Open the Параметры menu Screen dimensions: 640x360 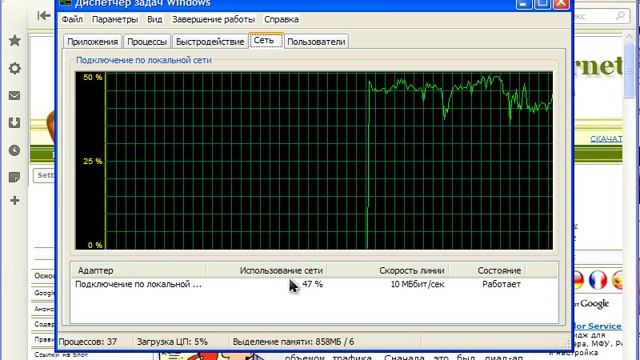pyautogui.click(x=115, y=19)
